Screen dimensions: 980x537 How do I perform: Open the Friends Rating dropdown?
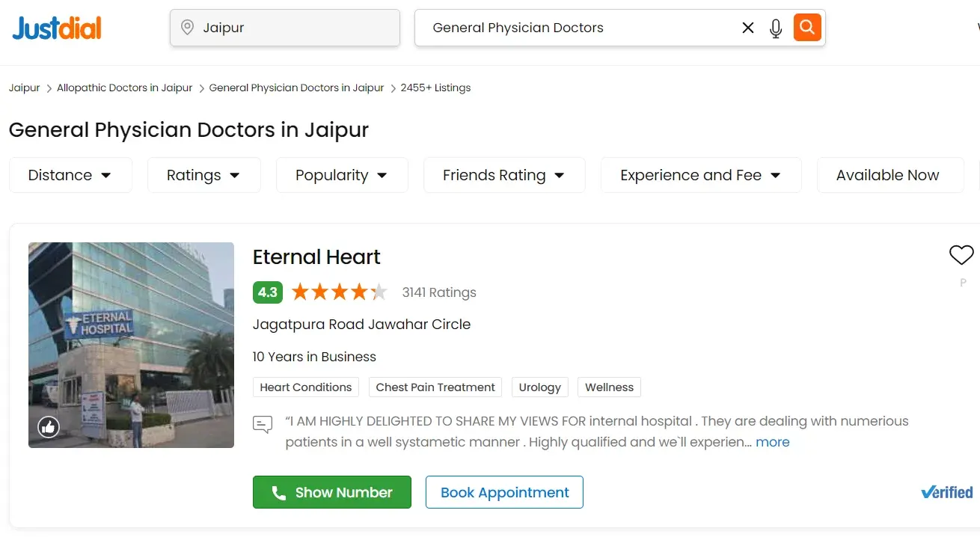click(x=504, y=175)
